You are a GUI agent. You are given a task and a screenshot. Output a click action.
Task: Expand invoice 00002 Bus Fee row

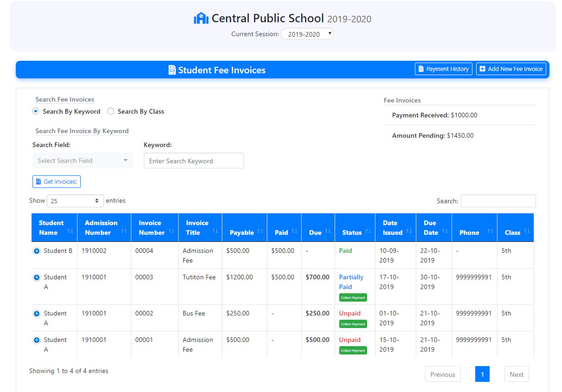coord(37,314)
